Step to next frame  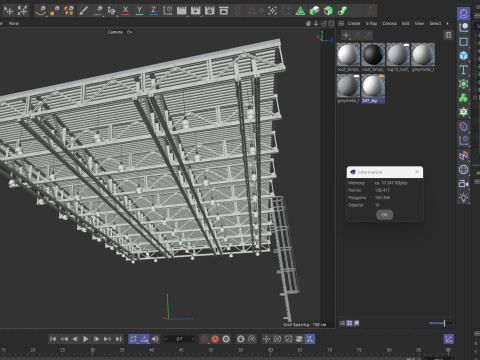pyautogui.click(x=96, y=339)
